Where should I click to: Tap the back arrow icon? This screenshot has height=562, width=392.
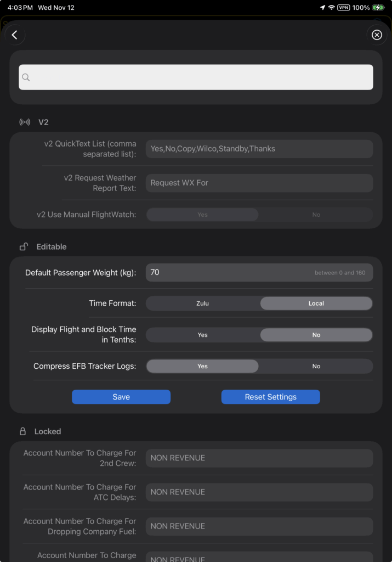tap(15, 35)
